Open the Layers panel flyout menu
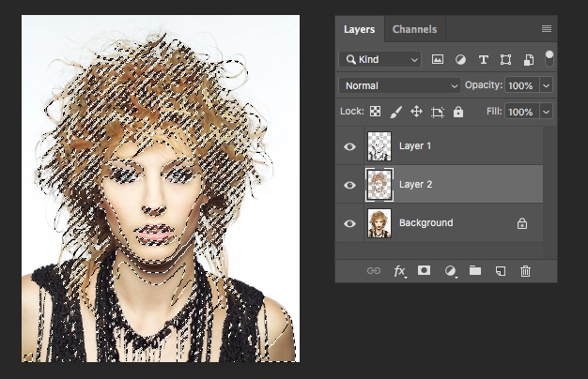The height and width of the screenshot is (379, 588). click(x=547, y=29)
